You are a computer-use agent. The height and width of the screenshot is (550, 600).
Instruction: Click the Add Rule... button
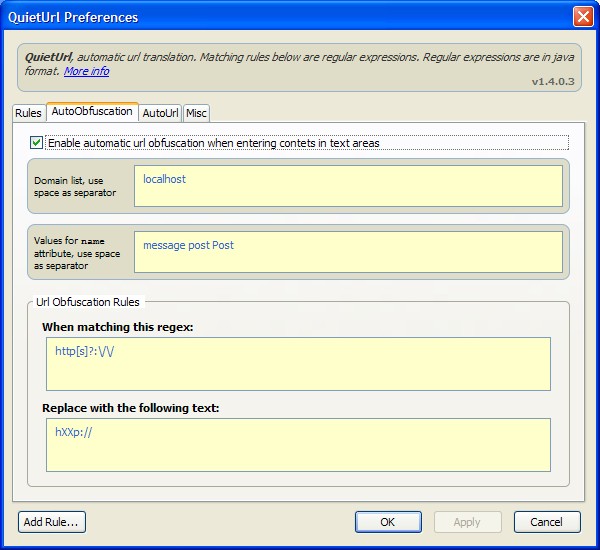pos(52,522)
